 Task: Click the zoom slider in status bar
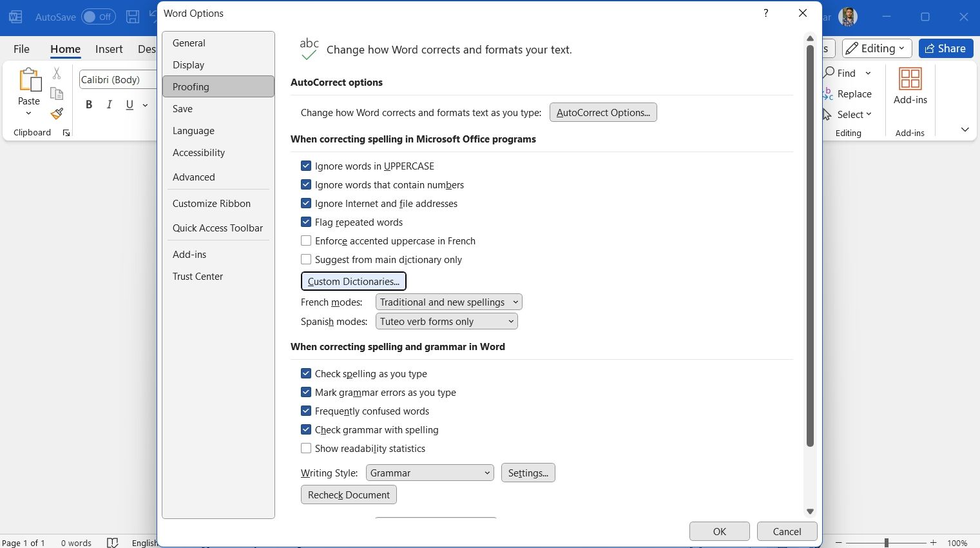[887, 543]
